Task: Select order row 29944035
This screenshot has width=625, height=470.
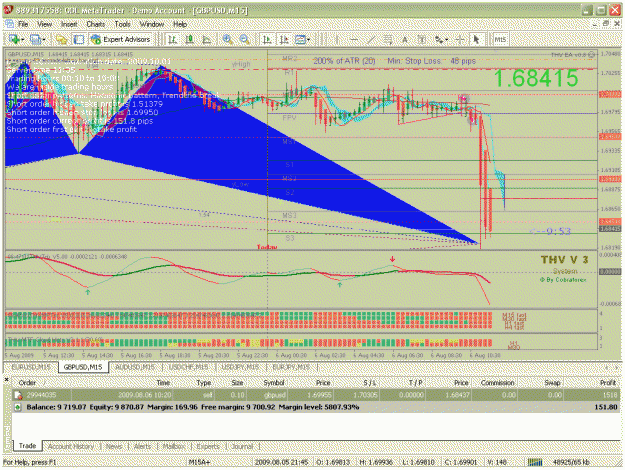Action: click(x=316, y=395)
